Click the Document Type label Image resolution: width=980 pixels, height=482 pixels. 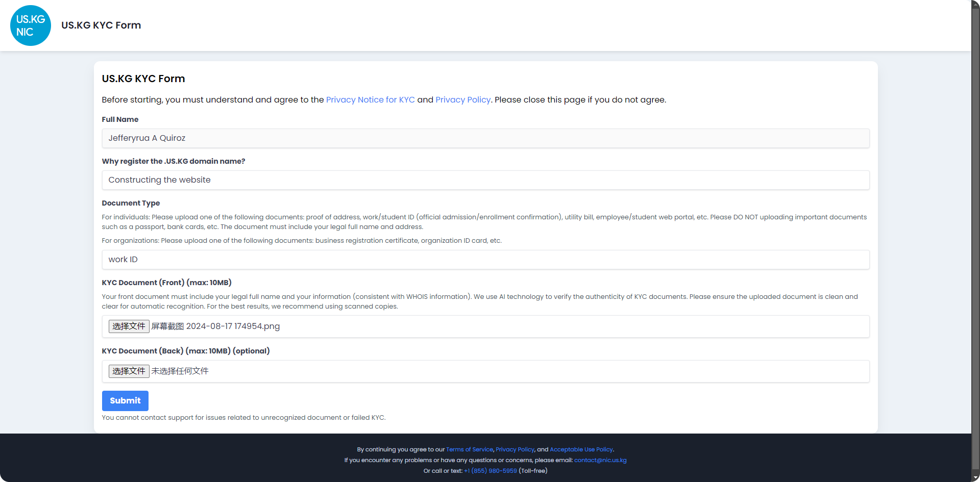tap(131, 203)
